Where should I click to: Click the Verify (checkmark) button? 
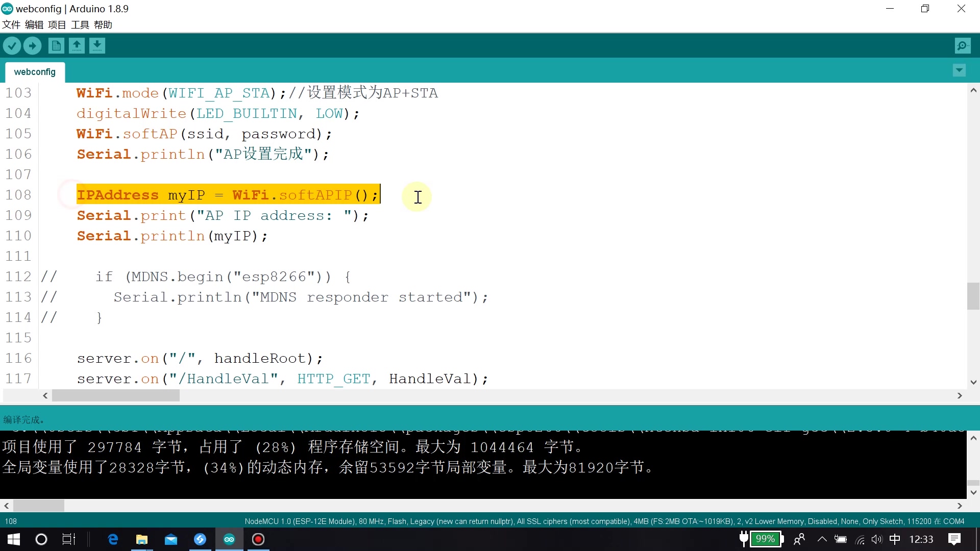[x=12, y=46]
